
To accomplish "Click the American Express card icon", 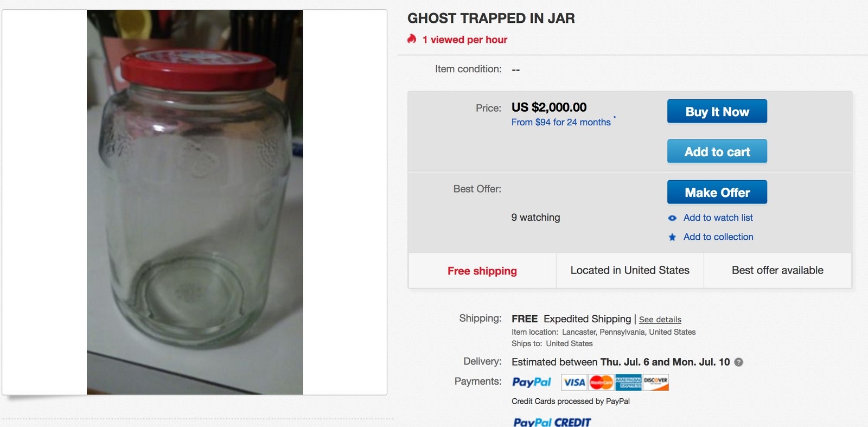I will [x=628, y=383].
